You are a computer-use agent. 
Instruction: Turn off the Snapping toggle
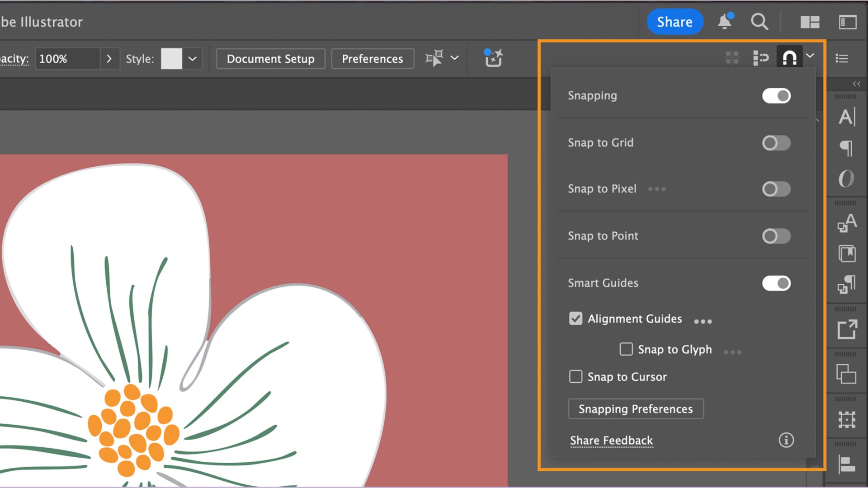(776, 96)
